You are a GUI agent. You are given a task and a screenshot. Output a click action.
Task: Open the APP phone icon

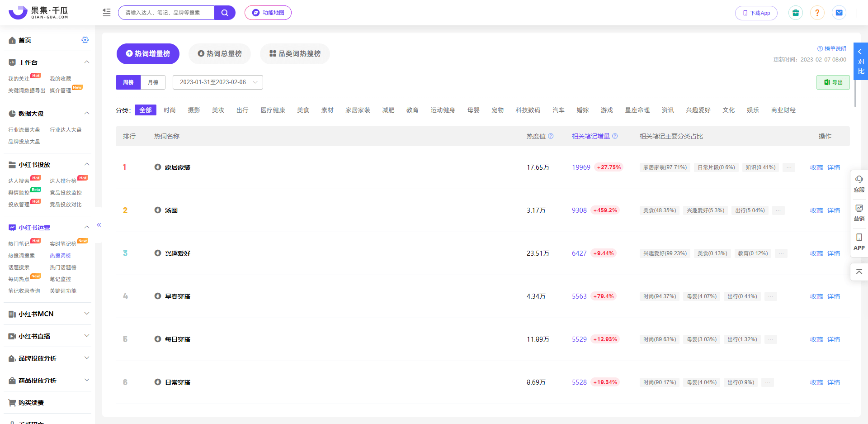(x=859, y=242)
